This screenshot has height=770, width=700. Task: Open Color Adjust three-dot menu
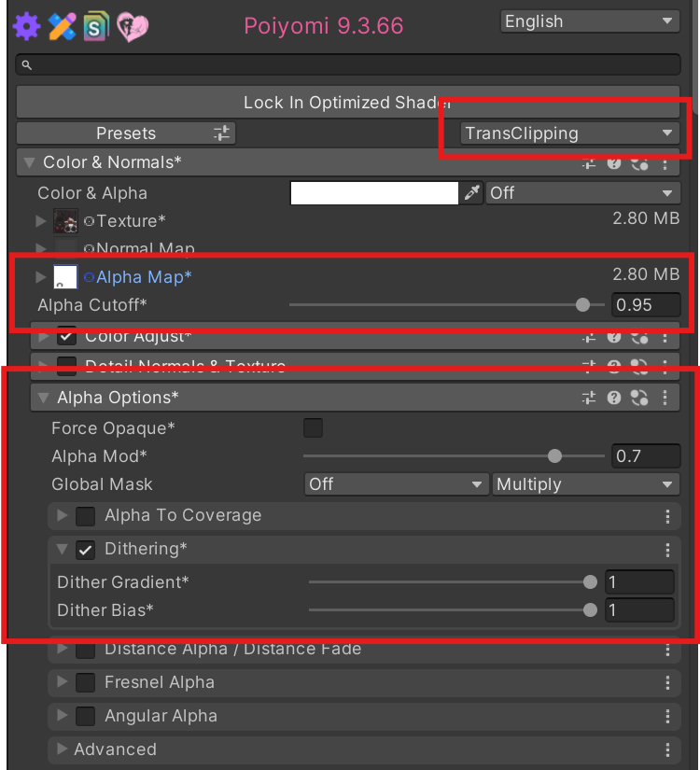coord(665,337)
